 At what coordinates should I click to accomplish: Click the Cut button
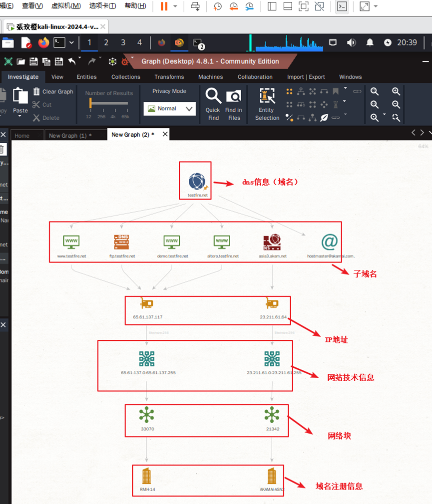point(42,105)
